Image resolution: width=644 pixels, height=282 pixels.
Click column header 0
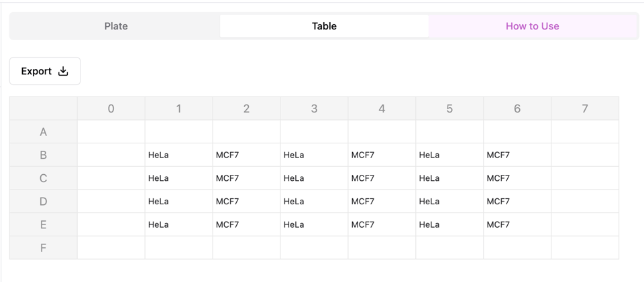(111, 109)
